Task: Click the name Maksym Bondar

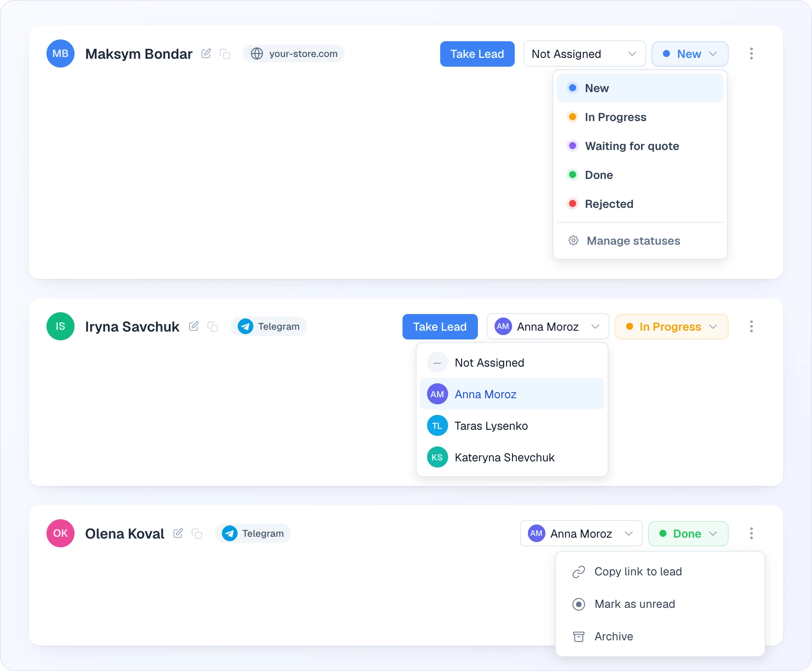Action: coord(139,54)
